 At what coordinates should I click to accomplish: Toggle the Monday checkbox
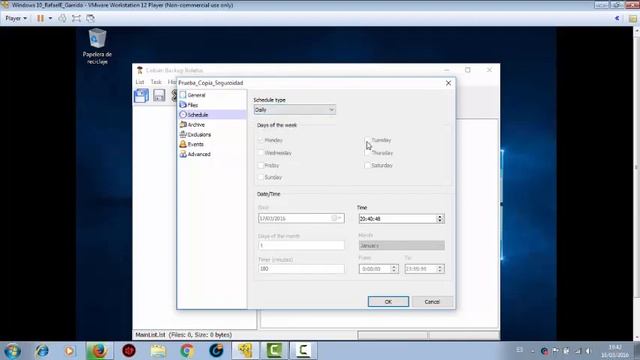tap(260, 140)
